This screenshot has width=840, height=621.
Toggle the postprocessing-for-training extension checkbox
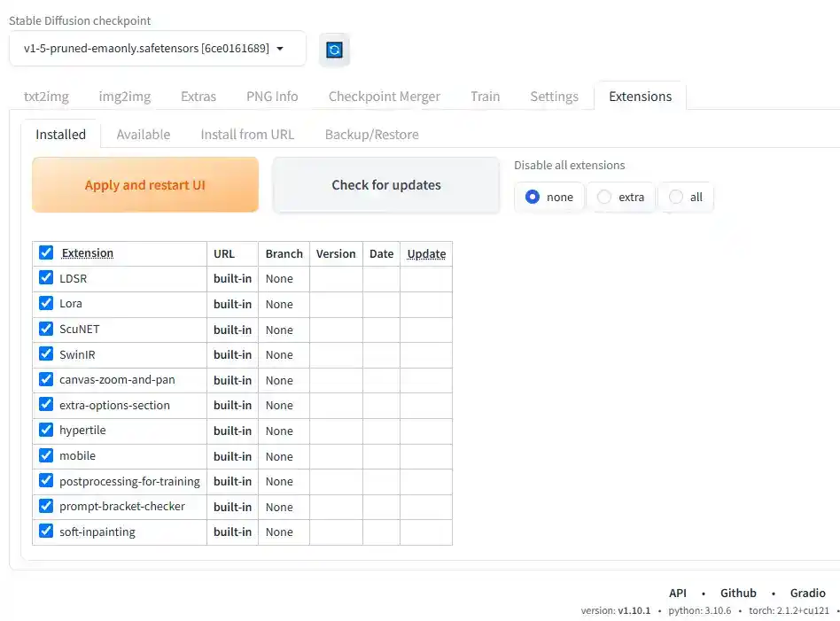[46, 481]
